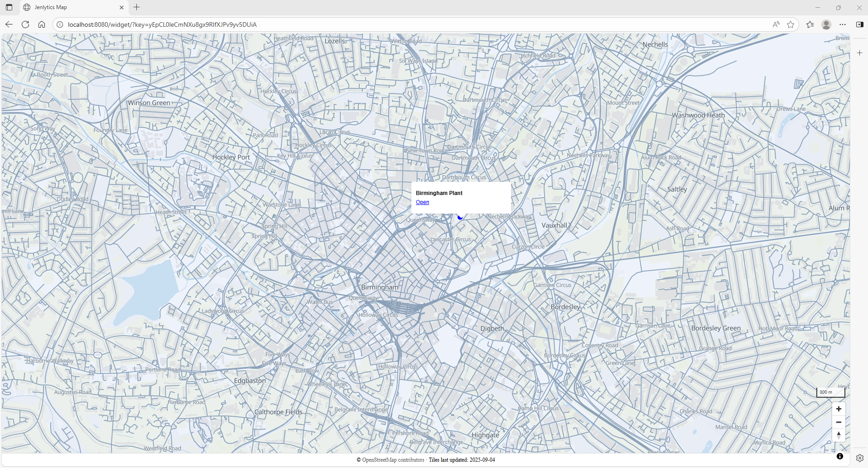Screen dimensions: 868x468
Task: Click the blue Birmingham Plant map marker
Action: click(x=460, y=218)
